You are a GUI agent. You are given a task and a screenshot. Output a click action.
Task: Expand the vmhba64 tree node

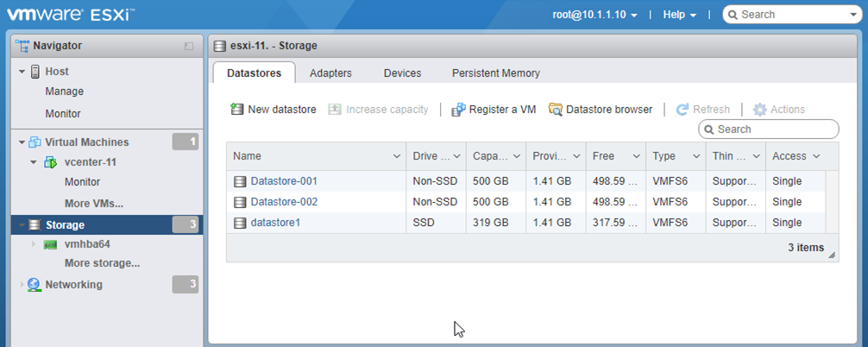[x=35, y=244]
